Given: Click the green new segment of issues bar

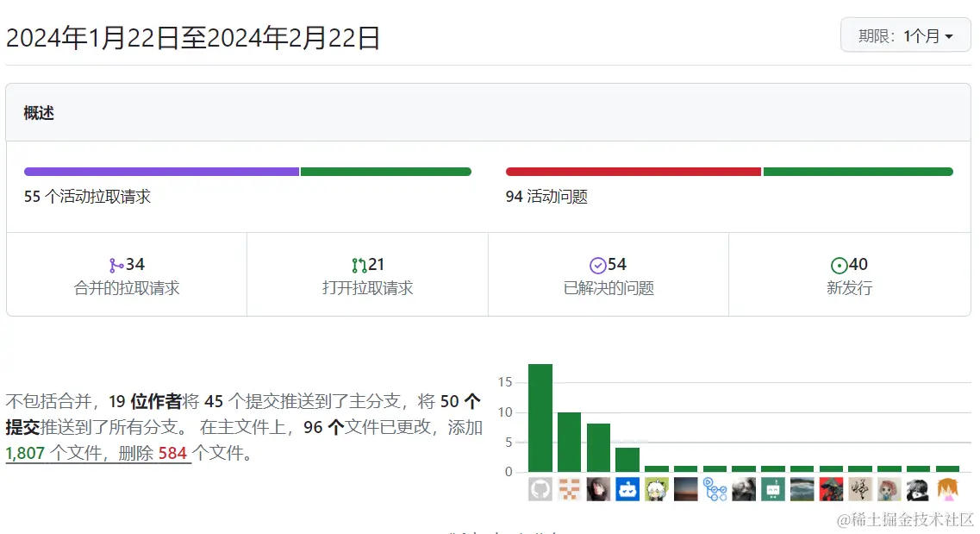Looking at the screenshot, I should [x=858, y=172].
